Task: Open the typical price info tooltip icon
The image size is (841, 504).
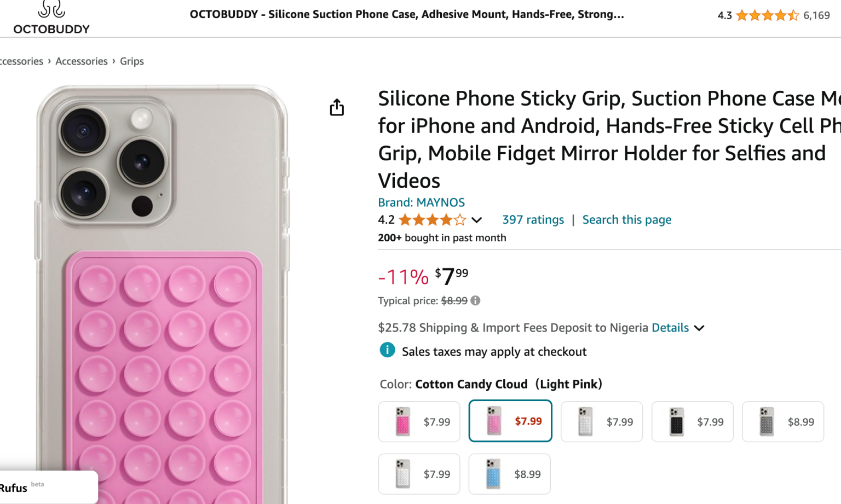Action: 474,300
